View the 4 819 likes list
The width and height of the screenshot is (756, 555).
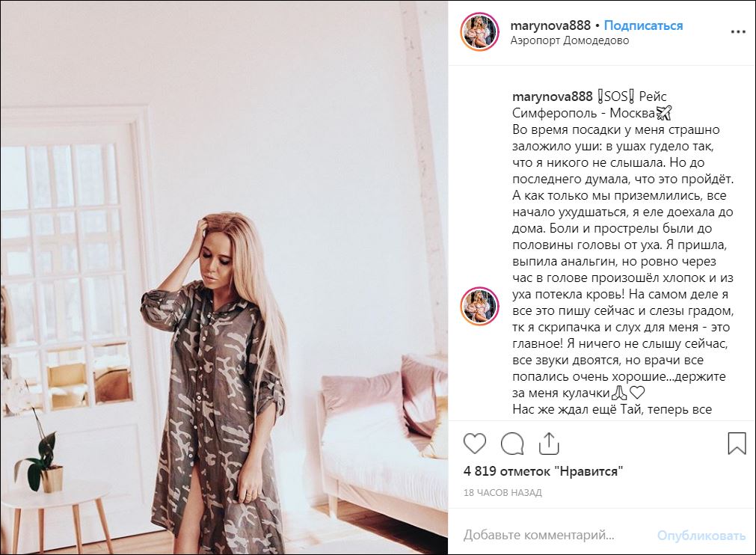coord(544,471)
